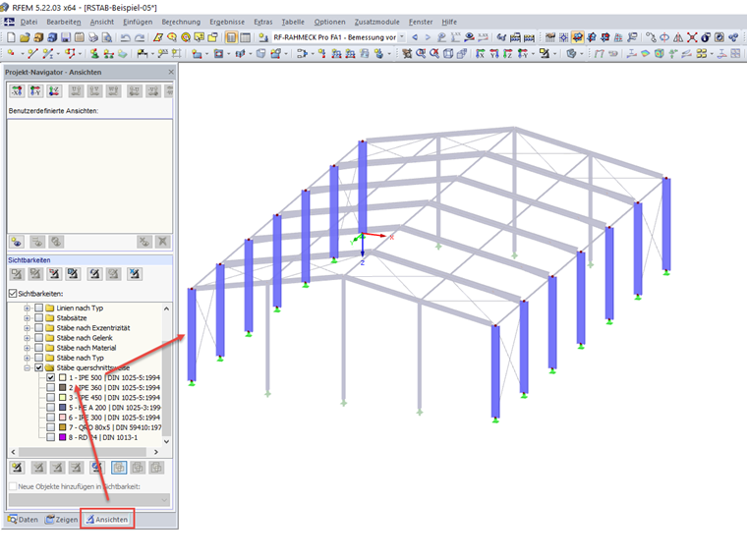This screenshot has height=560, width=747.
Task: Uncheck the 1 - IPE 500 checkbox
Action: point(50,377)
